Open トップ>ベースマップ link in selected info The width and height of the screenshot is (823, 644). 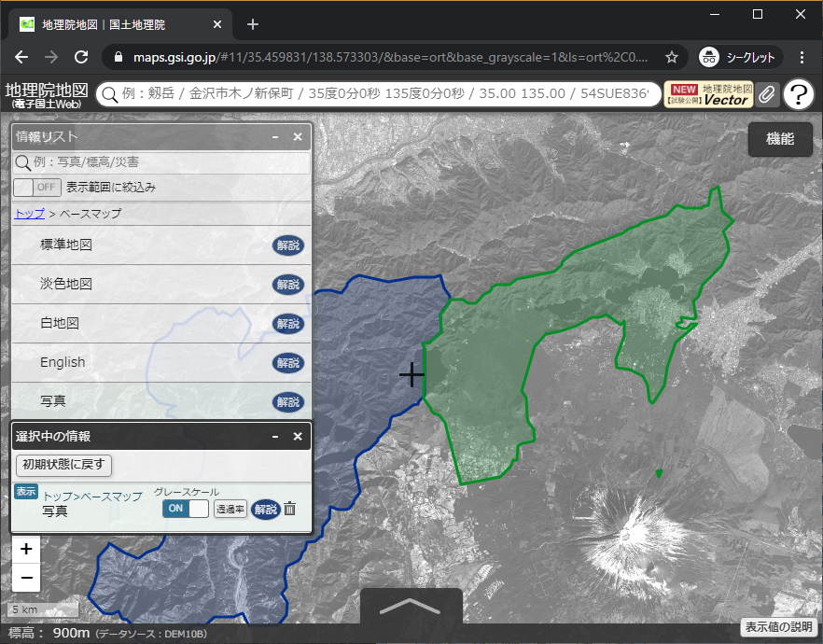point(92,497)
